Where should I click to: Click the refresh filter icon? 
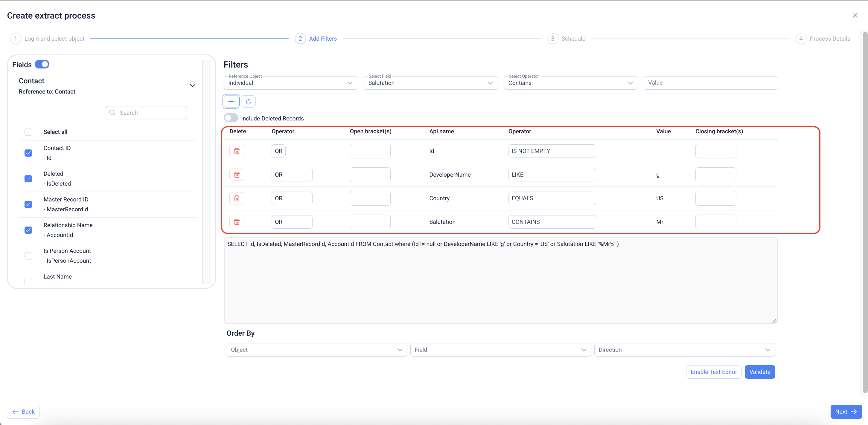[248, 101]
